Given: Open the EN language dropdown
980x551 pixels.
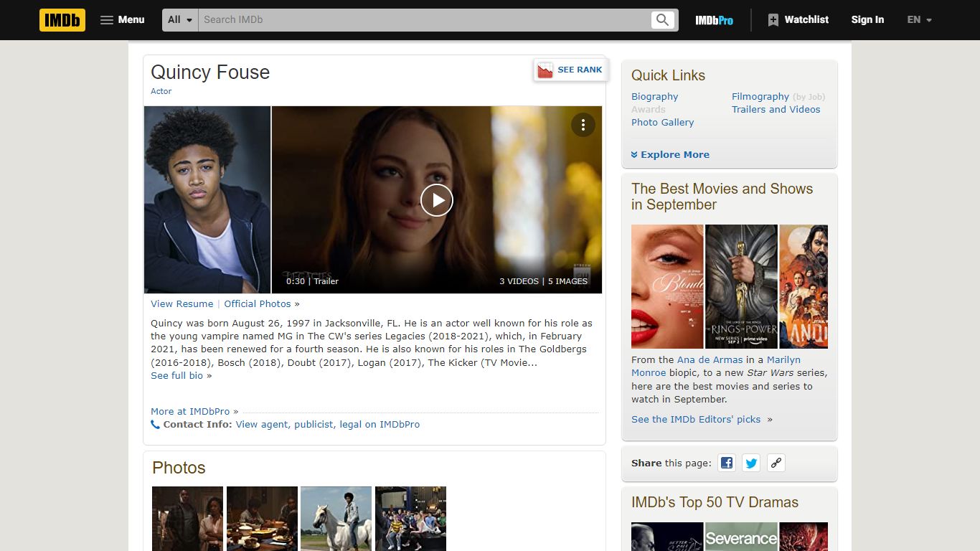Looking at the screenshot, I should 919,20.
